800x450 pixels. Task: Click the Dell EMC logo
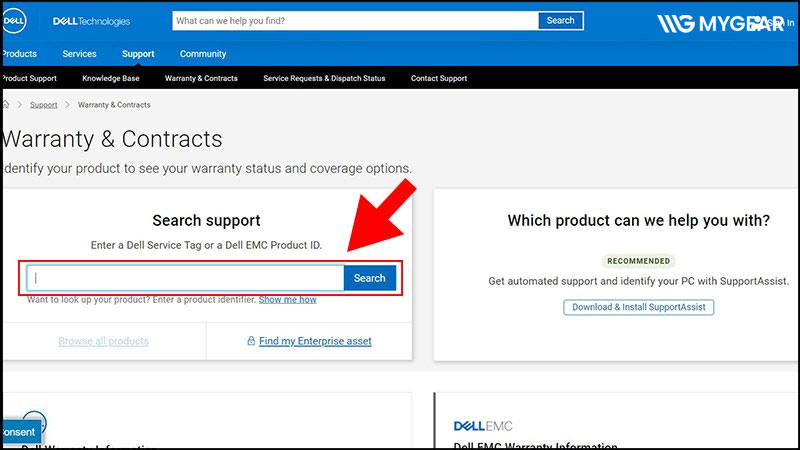coord(482,426)
